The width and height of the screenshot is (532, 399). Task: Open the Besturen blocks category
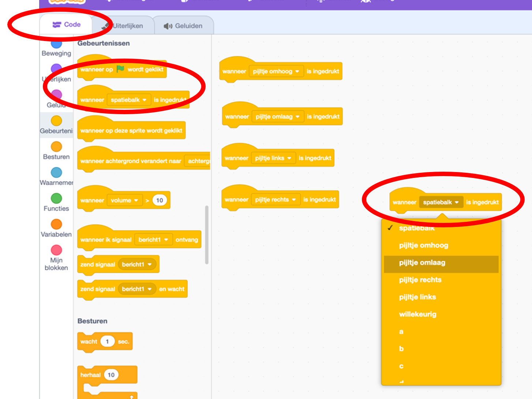[x=56, y=147]
